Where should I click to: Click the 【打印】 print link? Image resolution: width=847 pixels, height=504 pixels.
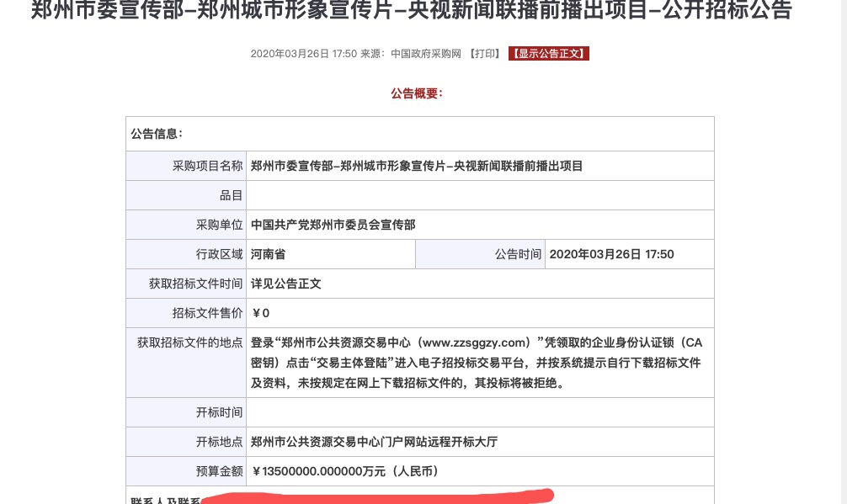click(484, 53)
